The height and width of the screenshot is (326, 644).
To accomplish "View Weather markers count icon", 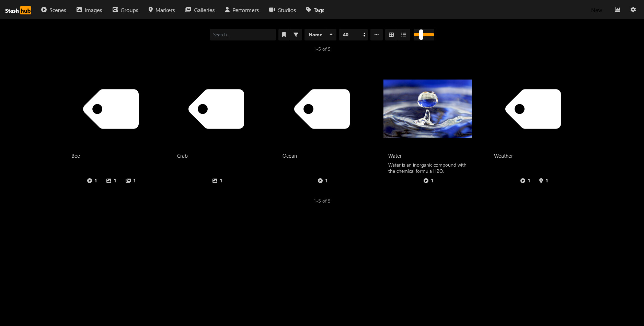I will click(543, 181).
